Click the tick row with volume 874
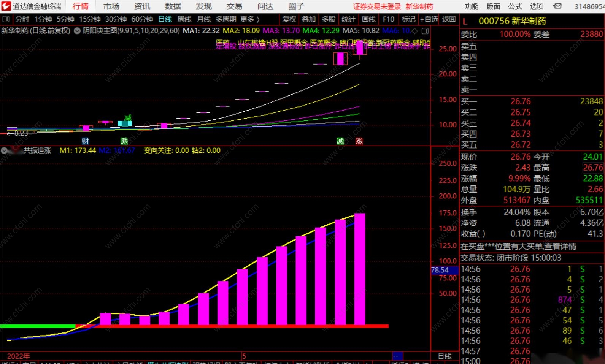This screenshot has width=605, height=364. coord(532,300)
